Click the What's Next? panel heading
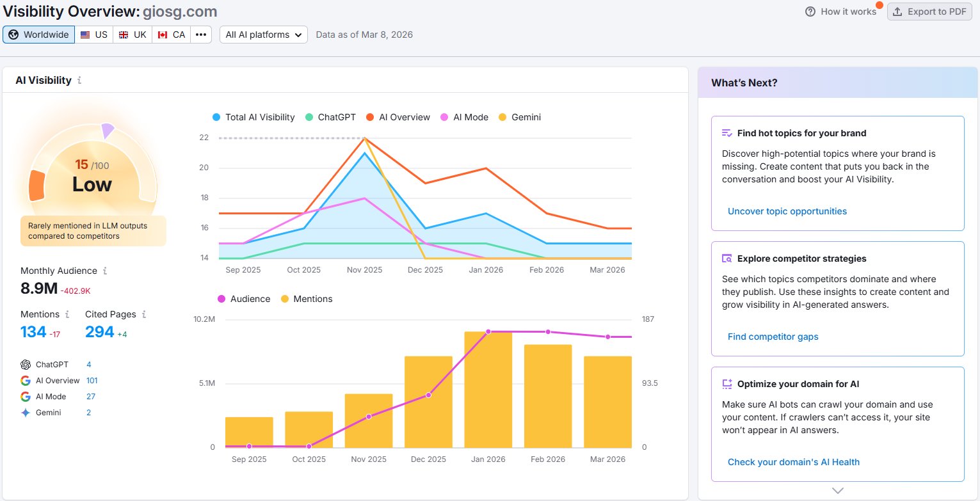This screenshot has height=501, width=980. coord(744,83)
